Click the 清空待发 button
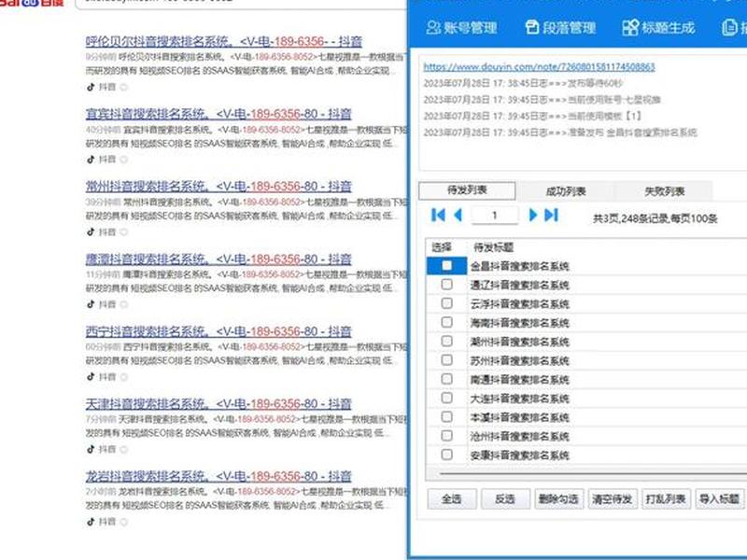This screenshot has width=747, height=560. tap(613, 498)
